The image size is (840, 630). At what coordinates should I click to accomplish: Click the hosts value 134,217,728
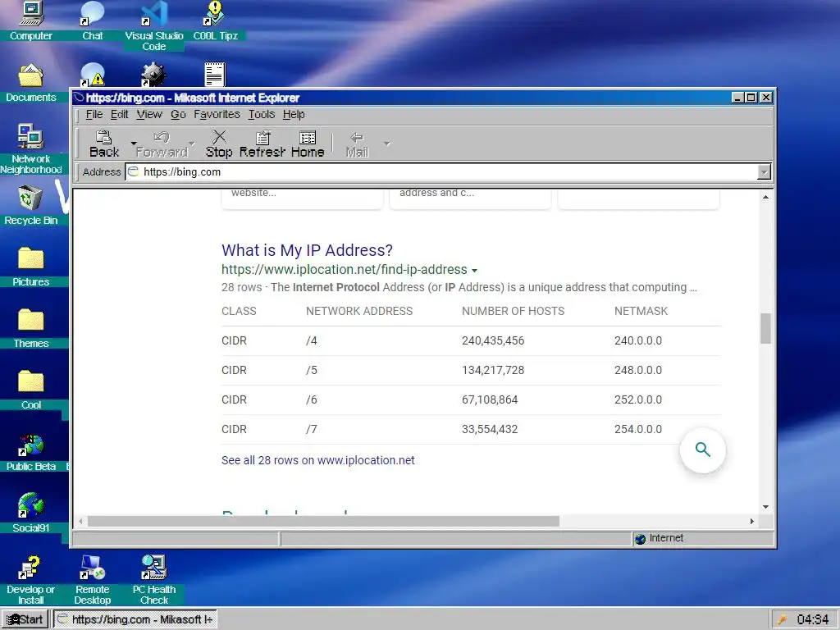(x=493, y=370)
